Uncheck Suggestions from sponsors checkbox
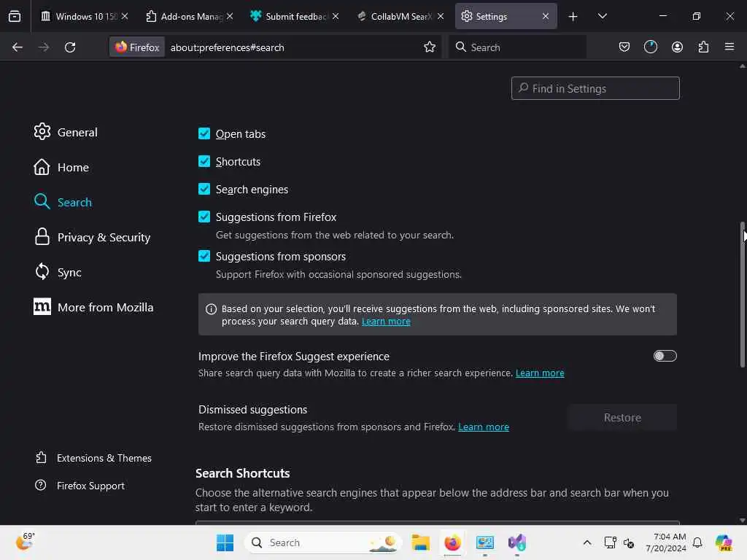The image size is (747, 560). 204,256
